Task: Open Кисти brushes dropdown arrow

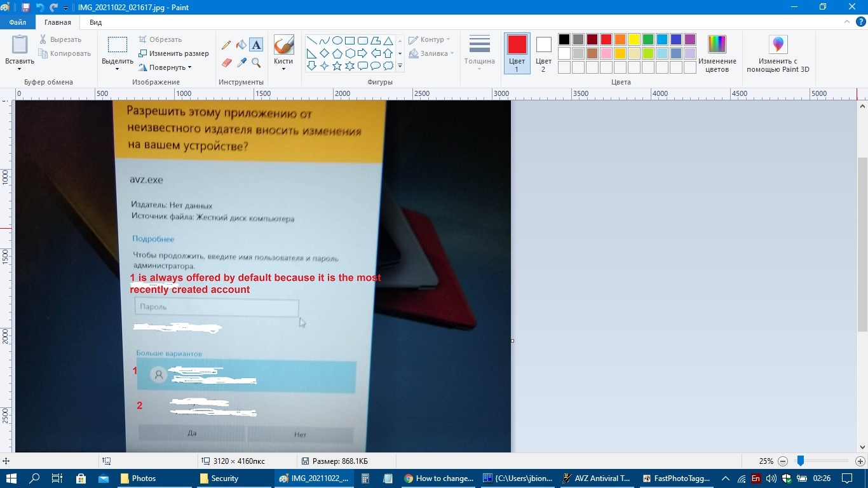Action: click(283, 69)
